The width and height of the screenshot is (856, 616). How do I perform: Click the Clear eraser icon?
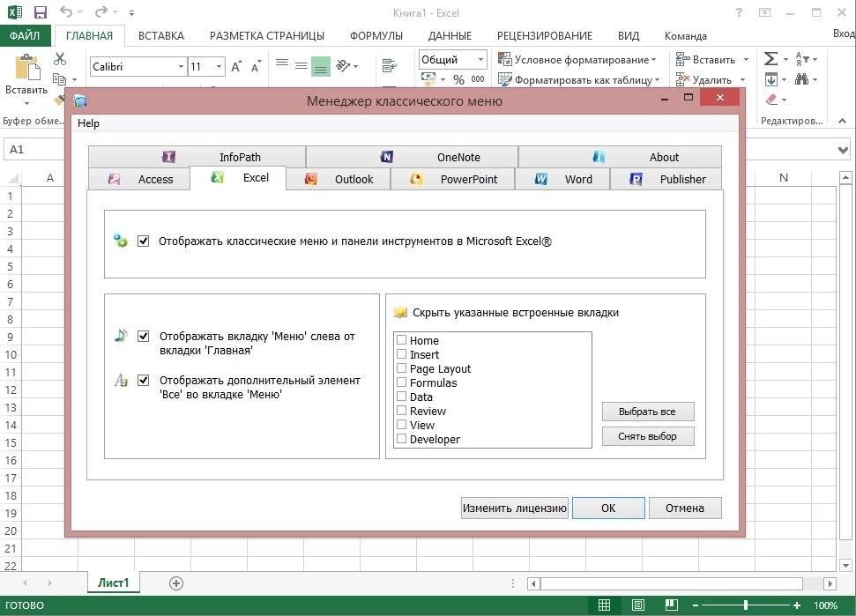coord(771,100)
